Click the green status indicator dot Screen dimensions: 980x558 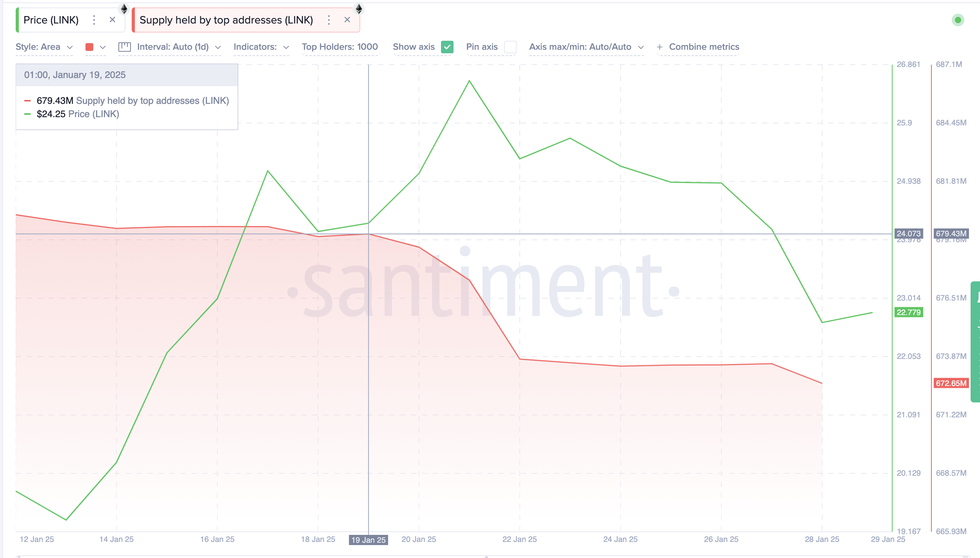click(x=958, y=20)
